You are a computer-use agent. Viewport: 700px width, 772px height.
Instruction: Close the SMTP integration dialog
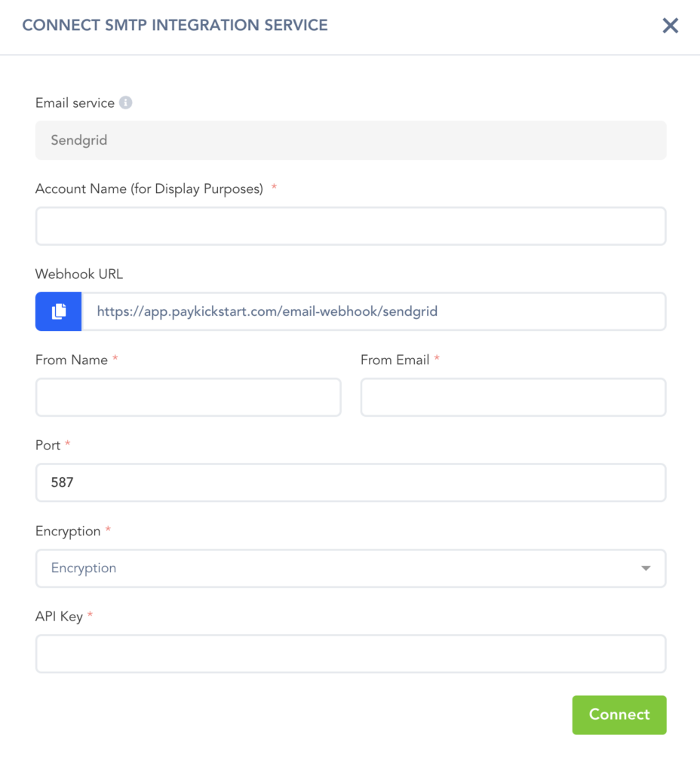670,26
